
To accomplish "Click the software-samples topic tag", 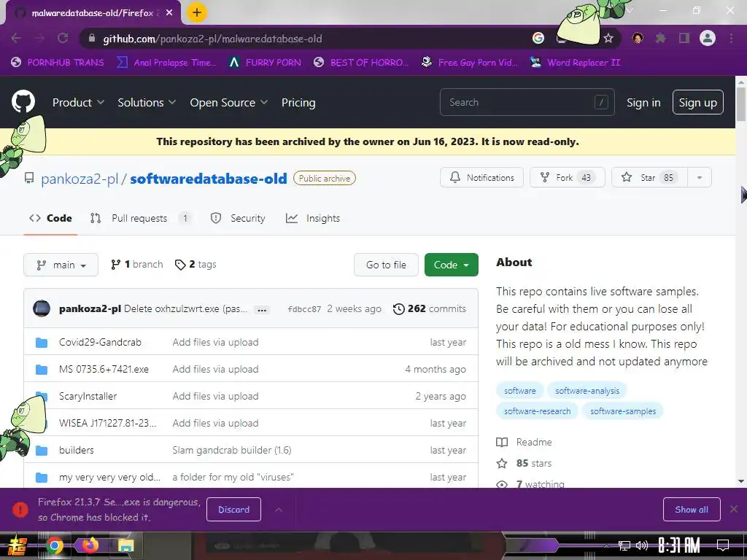I will tap(623, 411).
